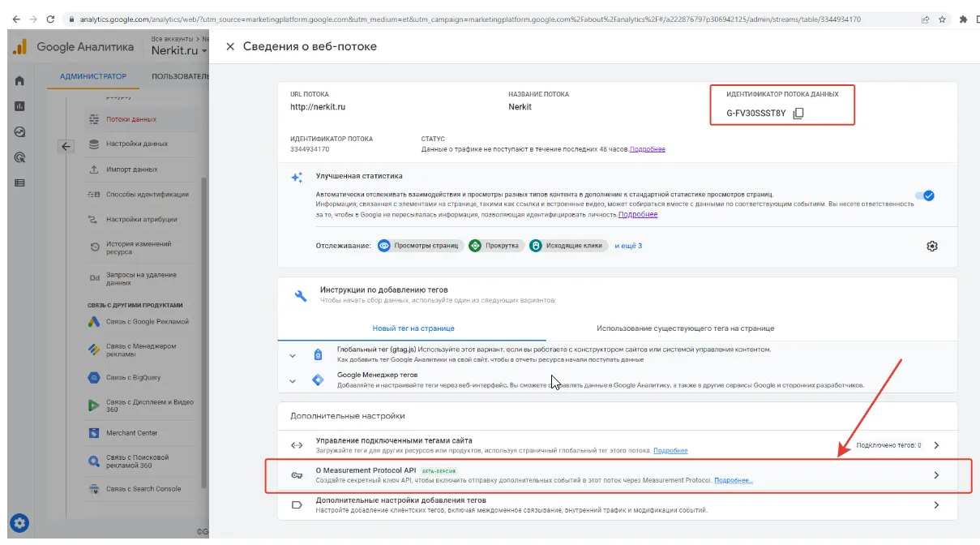
Task: Click the Просмотры страниц tracking chip
Action: (x=421, y=245)
